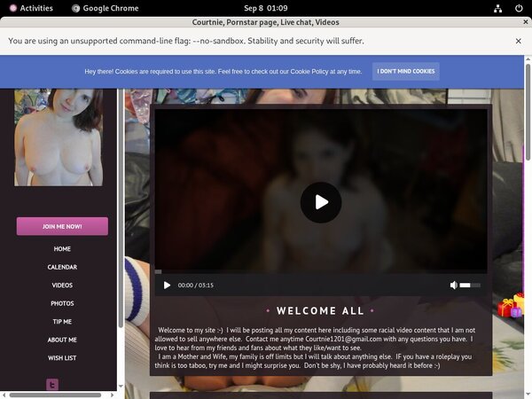Click the video progress bar
532x399 pixels.
[x=320, y=272]
